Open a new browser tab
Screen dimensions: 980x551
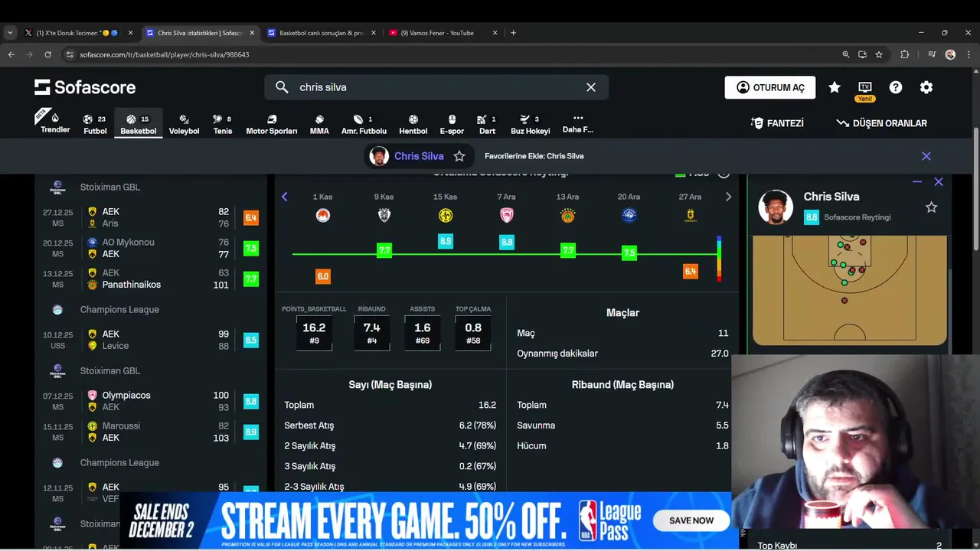[x=513, y=33]
